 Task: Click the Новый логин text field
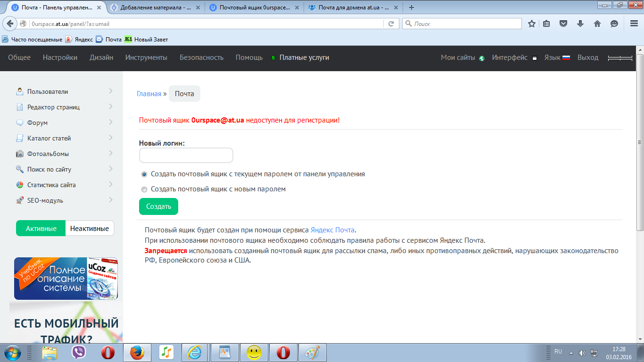(186, 156)
